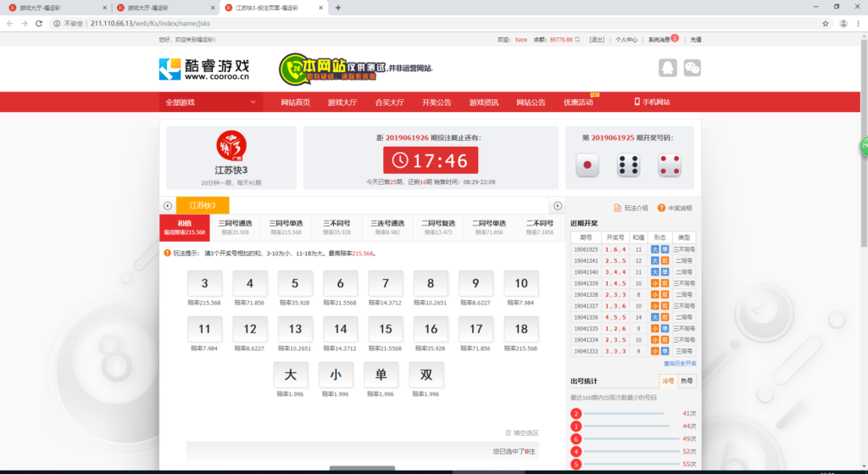Toggle the 双 bet option

(426, 375)
